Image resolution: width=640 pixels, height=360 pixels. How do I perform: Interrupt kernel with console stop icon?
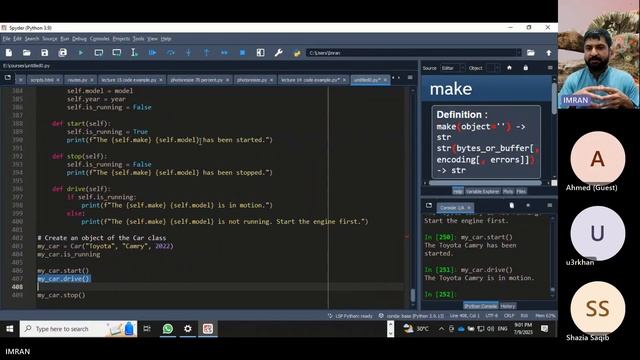coord(528,205)
